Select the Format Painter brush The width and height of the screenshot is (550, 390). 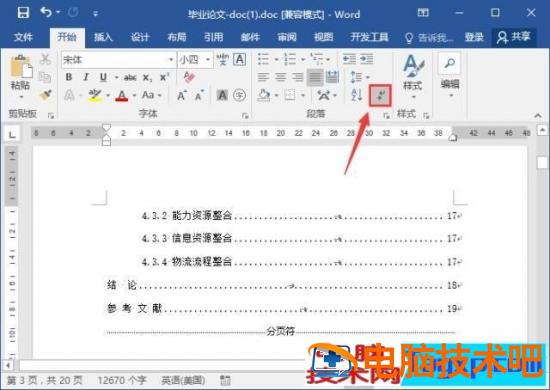tap(45, 95)
